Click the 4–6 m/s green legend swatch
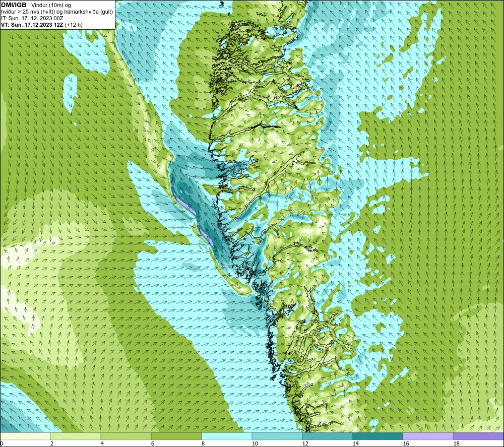Viewport: 504px width, 447px height. (x=126, y=436)
